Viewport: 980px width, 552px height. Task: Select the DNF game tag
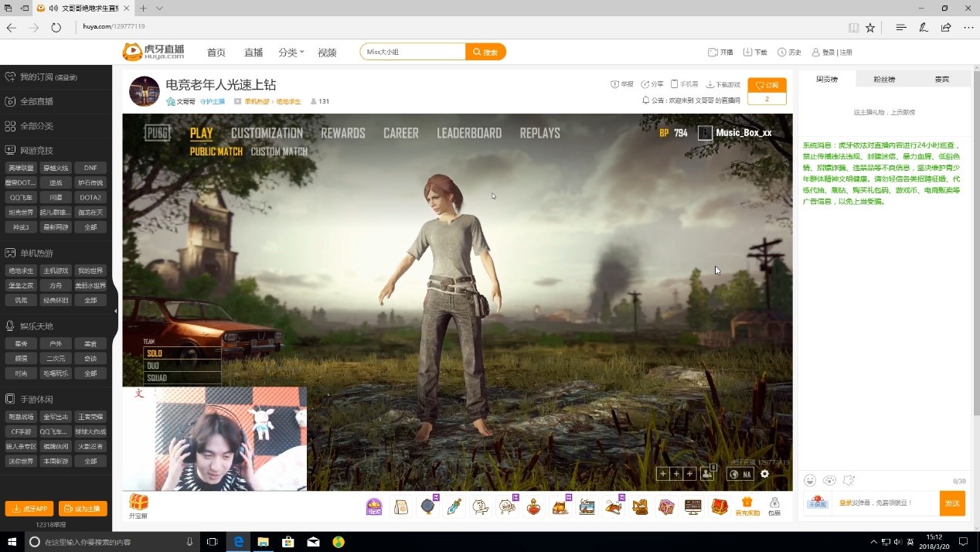click(90, 168)
